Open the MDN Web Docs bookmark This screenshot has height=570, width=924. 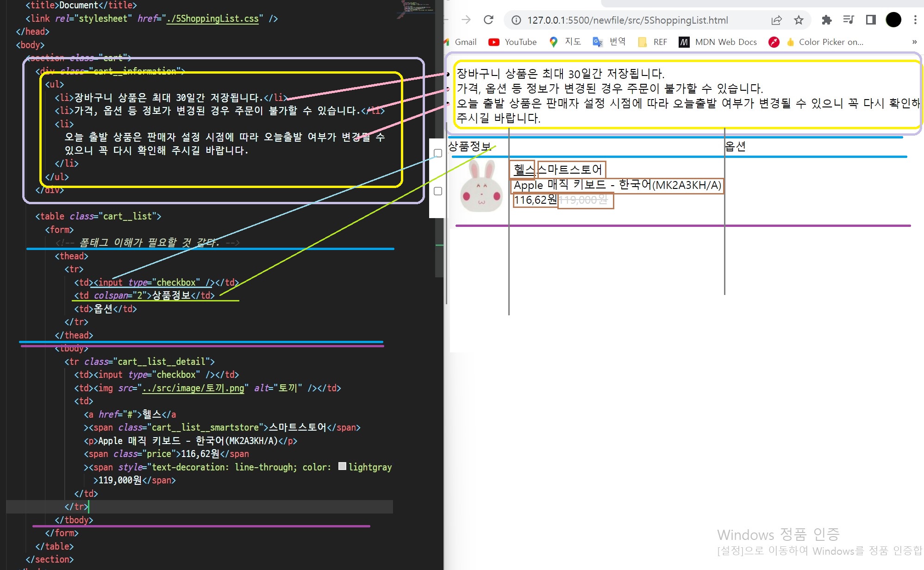[718, 42]
